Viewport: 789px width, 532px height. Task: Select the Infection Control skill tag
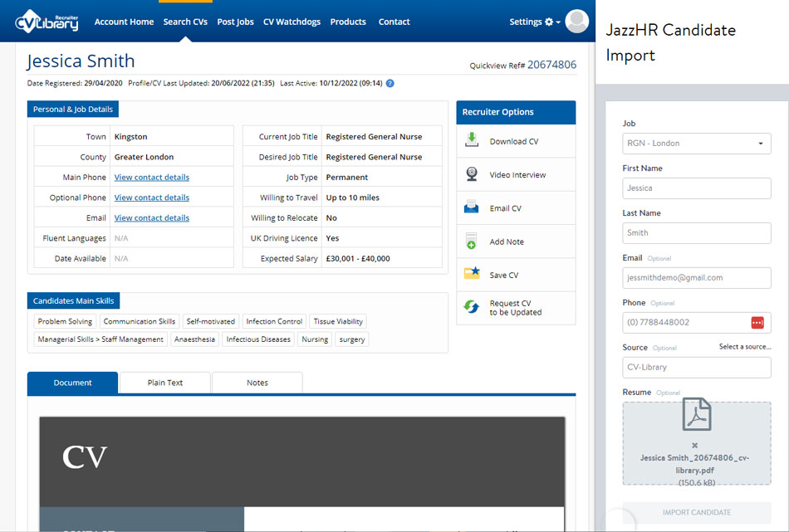pos(274,321)
